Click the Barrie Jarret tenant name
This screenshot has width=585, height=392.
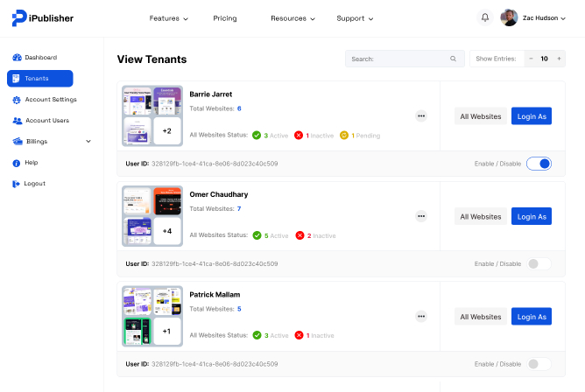point(211,94)
